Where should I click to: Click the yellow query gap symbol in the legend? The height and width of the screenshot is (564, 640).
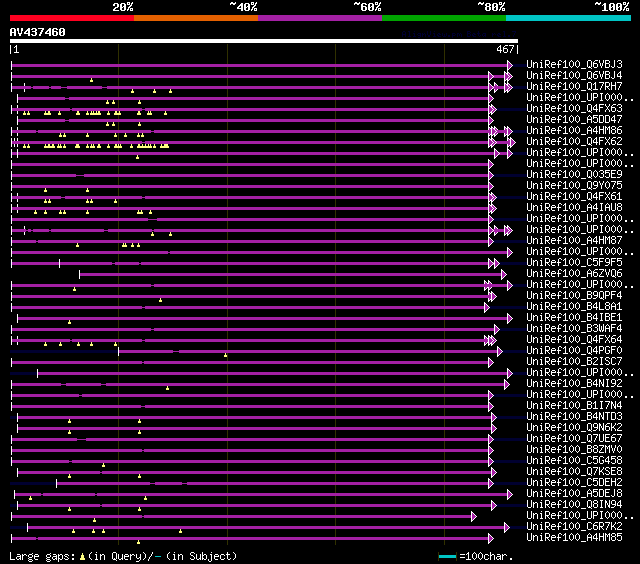82,556
